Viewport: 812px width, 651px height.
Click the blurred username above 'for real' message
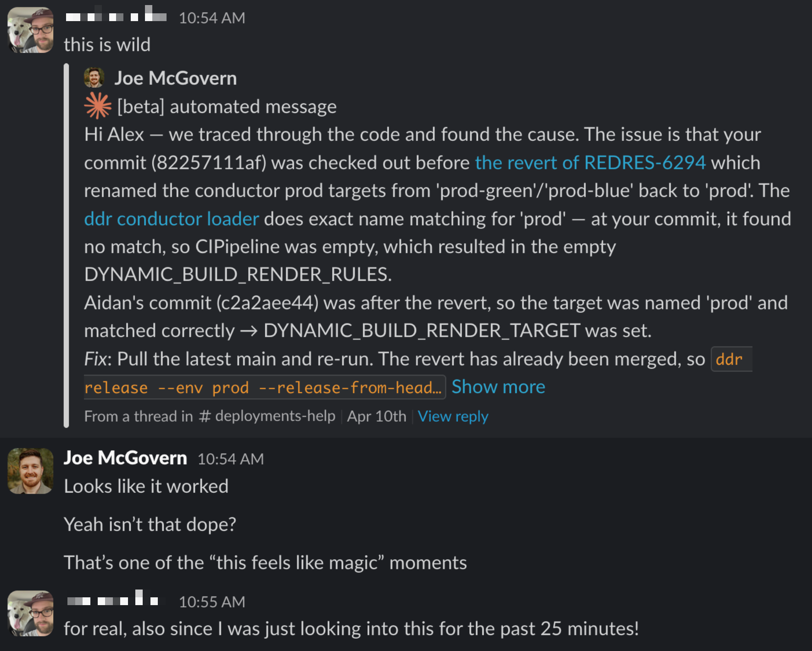pos(113,599)
